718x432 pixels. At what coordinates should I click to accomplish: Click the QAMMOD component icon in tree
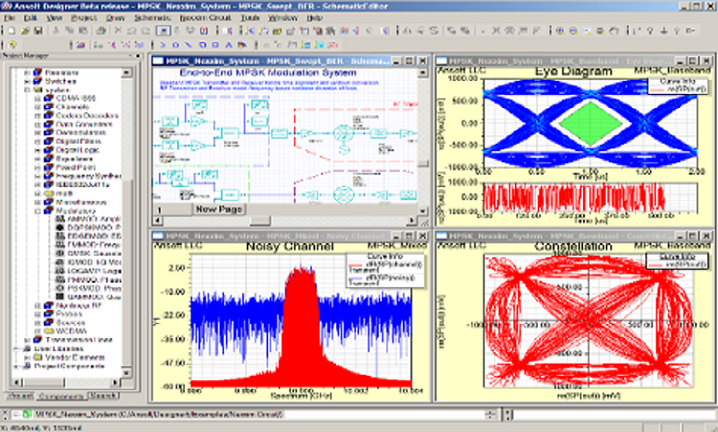[60, 297]
